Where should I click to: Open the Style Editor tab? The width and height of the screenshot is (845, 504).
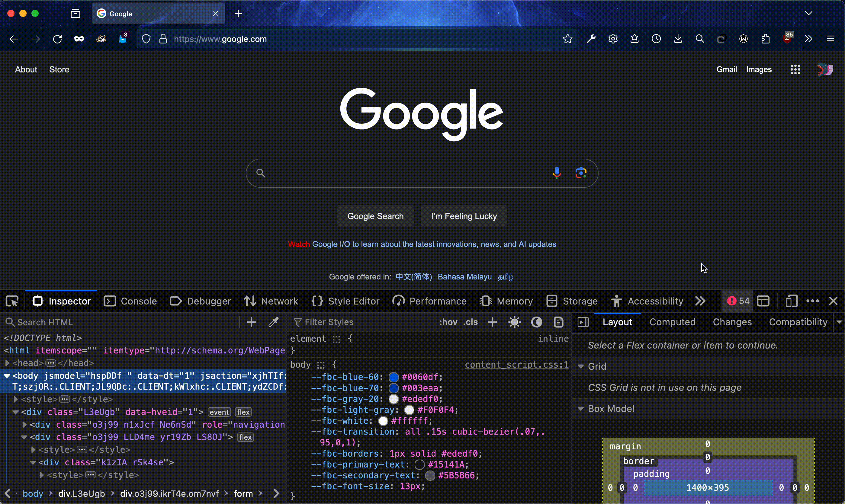[x=345, y=301]
